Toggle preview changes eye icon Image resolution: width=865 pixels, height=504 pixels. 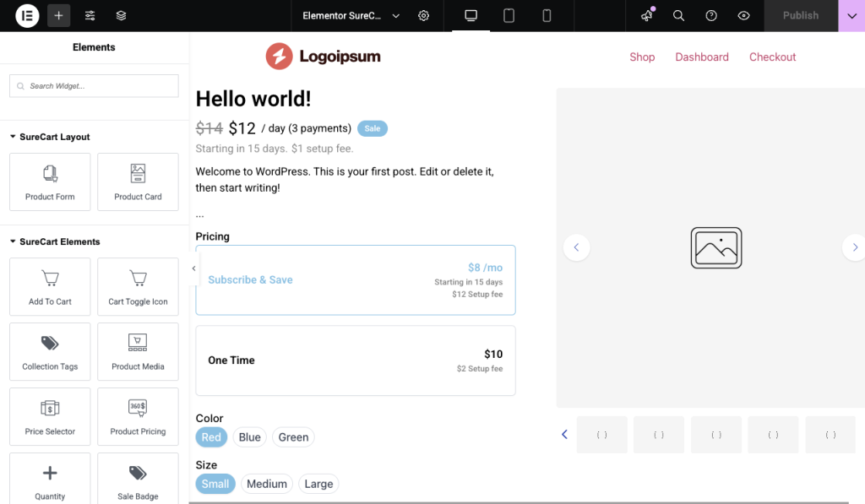743,16
